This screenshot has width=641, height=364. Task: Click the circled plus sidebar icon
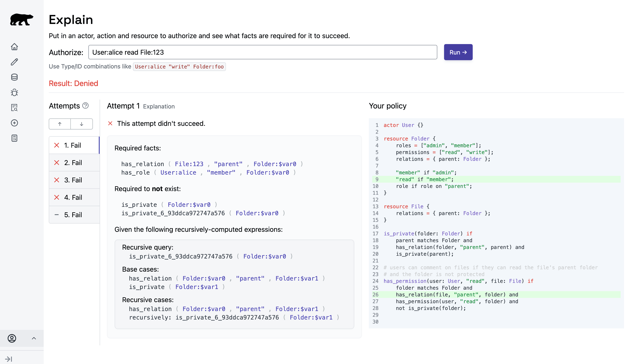(x=14, y=123)
